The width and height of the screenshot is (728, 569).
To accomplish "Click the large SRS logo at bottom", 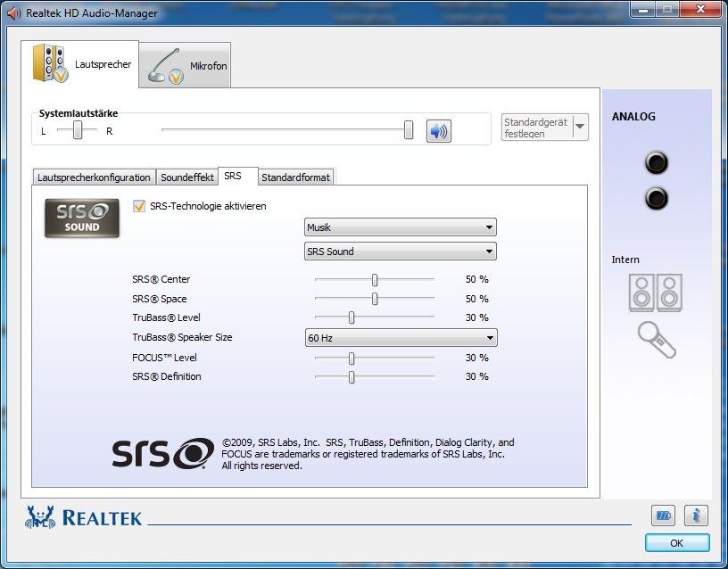I will coord(163,453).
